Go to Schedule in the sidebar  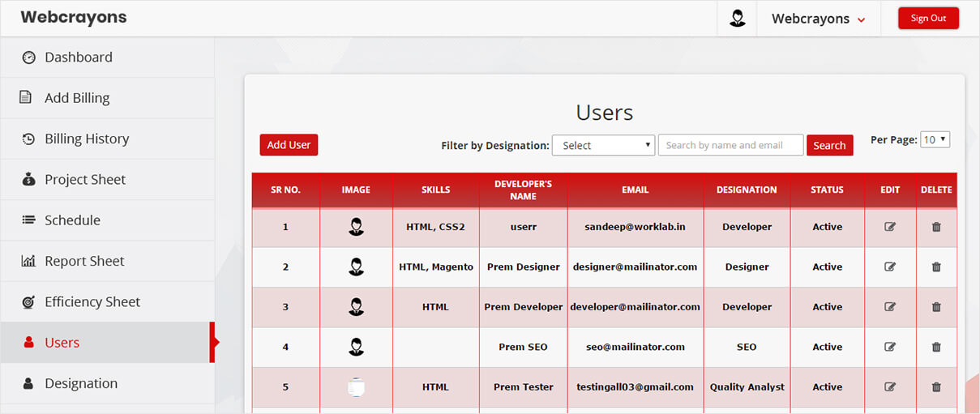pyautogui.click(x=72, y=220)
